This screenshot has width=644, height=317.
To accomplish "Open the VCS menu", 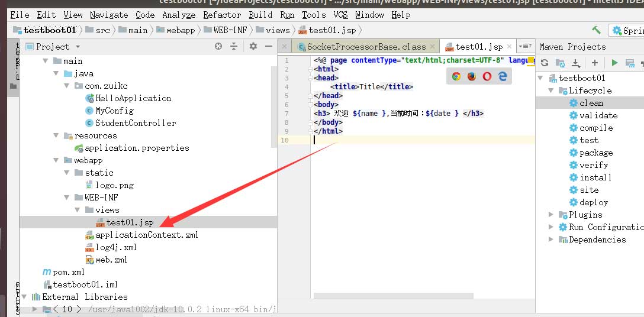I will [x=340, y=15].
